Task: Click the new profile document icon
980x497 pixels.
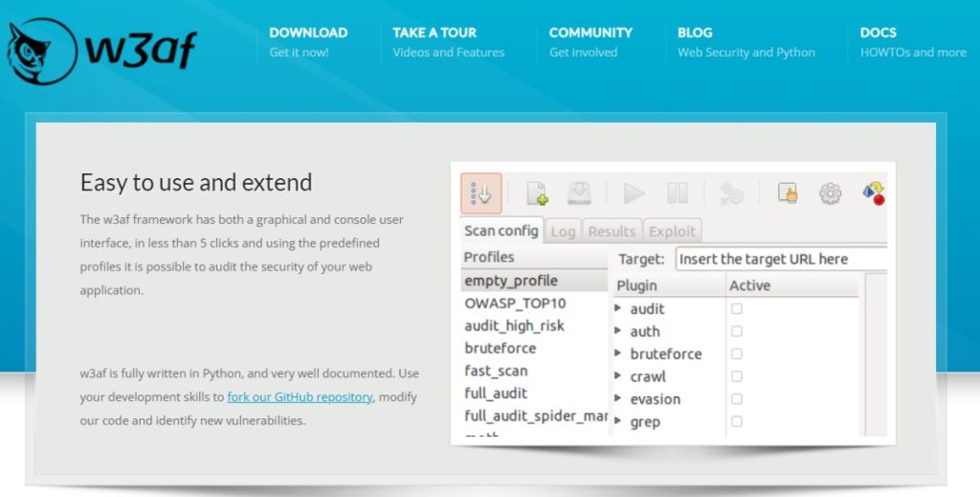Action: [537, 193]
